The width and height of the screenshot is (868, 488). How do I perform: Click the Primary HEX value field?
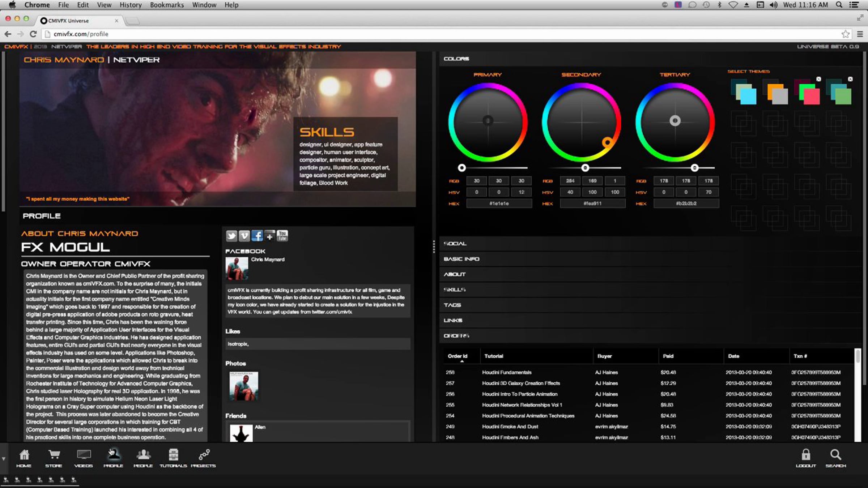[499, 204]
